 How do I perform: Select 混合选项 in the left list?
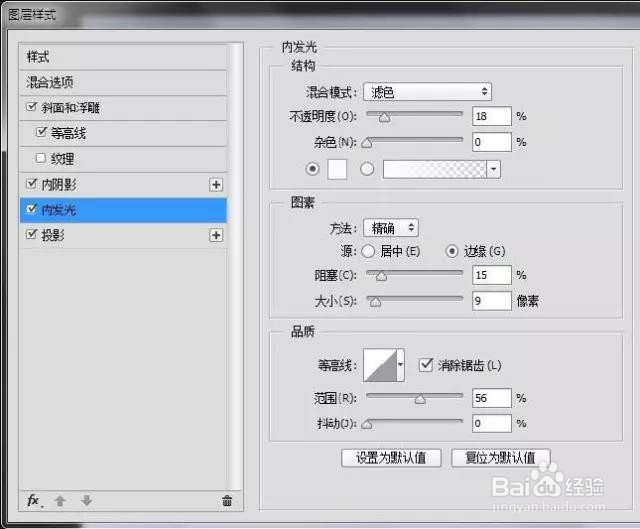[x=123, y=82]
